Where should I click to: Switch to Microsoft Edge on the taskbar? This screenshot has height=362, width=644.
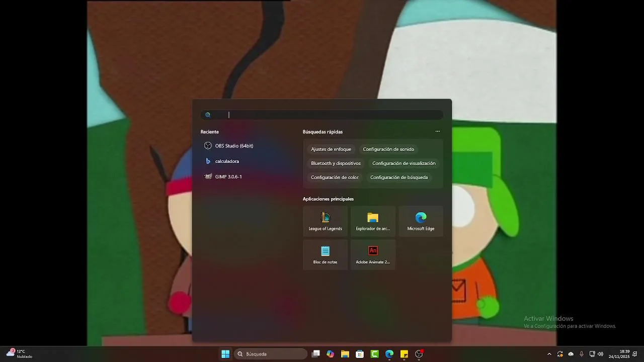(x=389, y=354)
